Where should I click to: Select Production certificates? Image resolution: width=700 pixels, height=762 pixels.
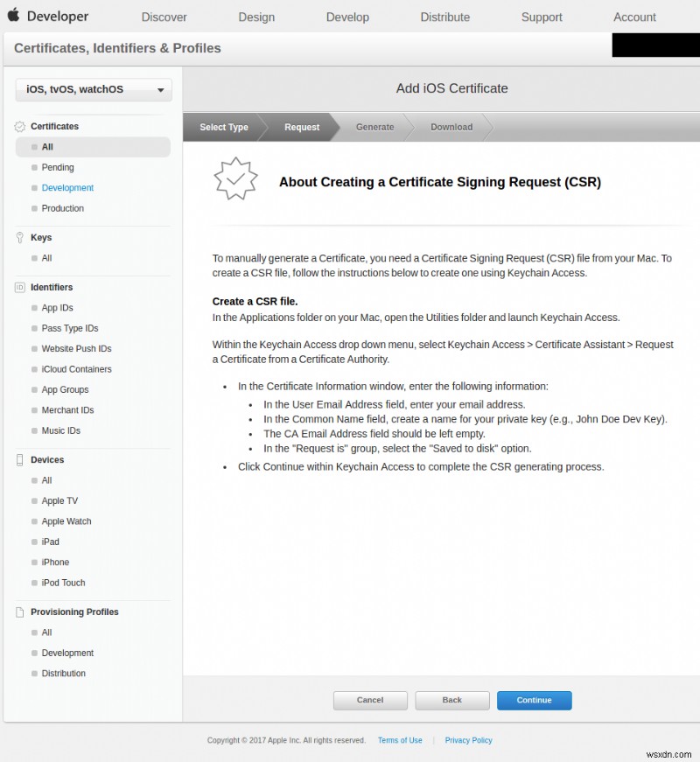(x=62, y=208)
